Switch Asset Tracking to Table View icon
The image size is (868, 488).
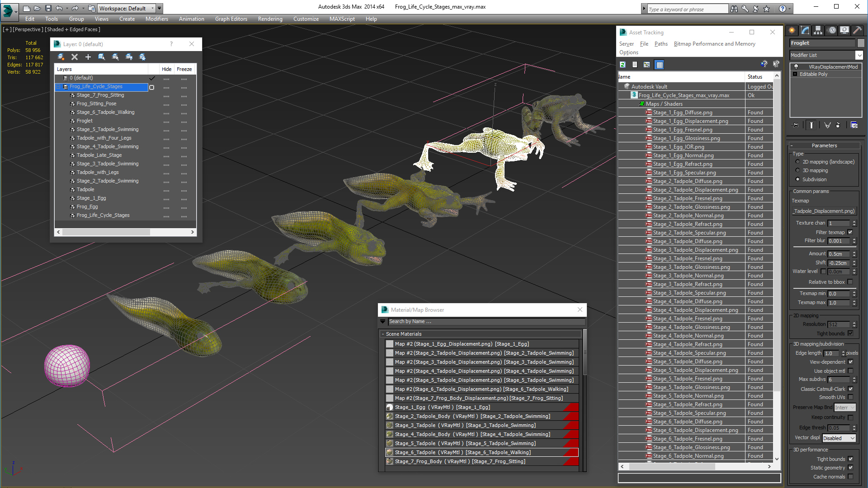[x=660, y=65]
